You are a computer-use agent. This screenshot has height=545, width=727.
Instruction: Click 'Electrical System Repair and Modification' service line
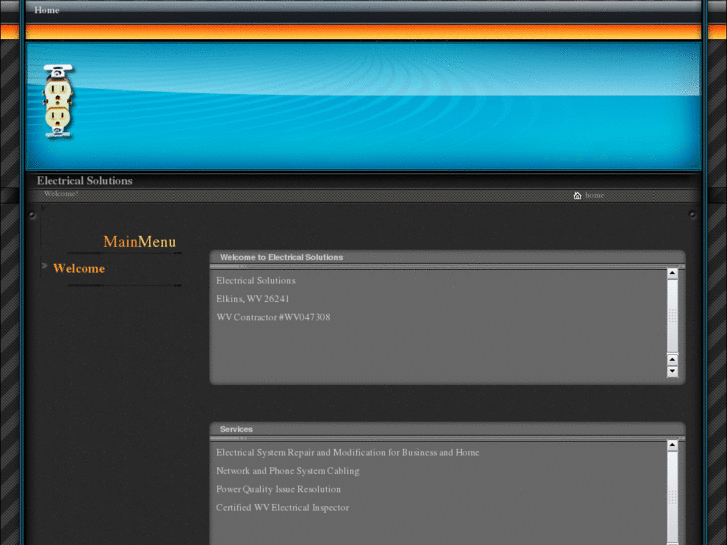click(x=348, y=453)
